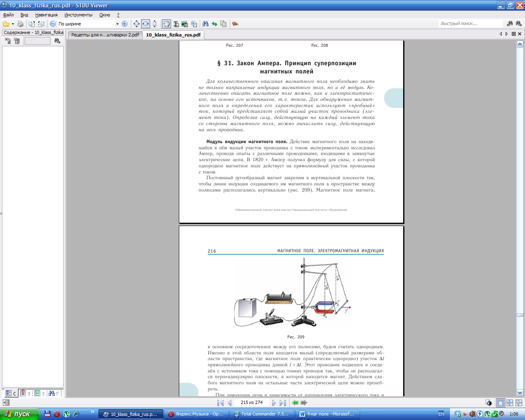
Task: Click the vertical scrollbar thumb
Action: [x=520, y=315]
